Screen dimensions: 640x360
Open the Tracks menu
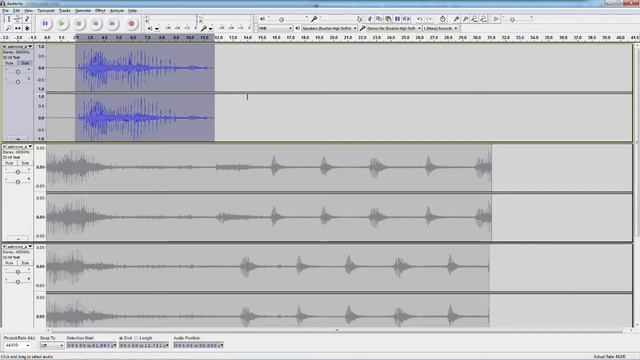click(x=65, y=11)
